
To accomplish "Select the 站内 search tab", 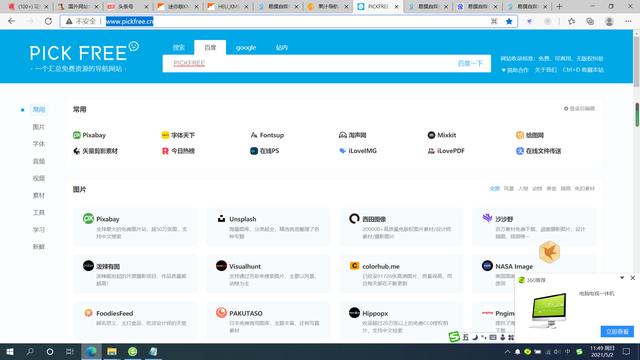I will tap(282, 47).
